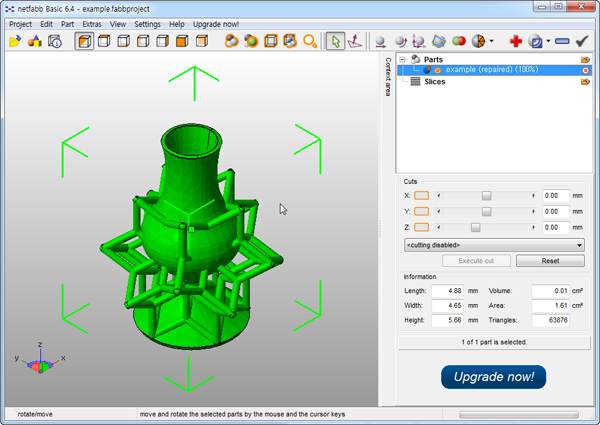Click the open slice folder icon in Slices row
The width and height of the screenshot is (600, 425).
click(x=585, y=81)
